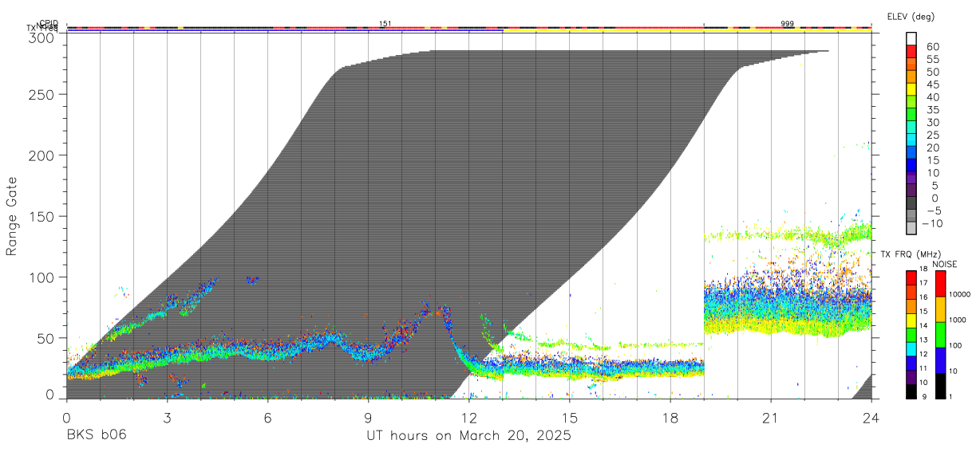
Task: Click the 6 hour tick label on x-axis
Action: (x=268, y=417)
